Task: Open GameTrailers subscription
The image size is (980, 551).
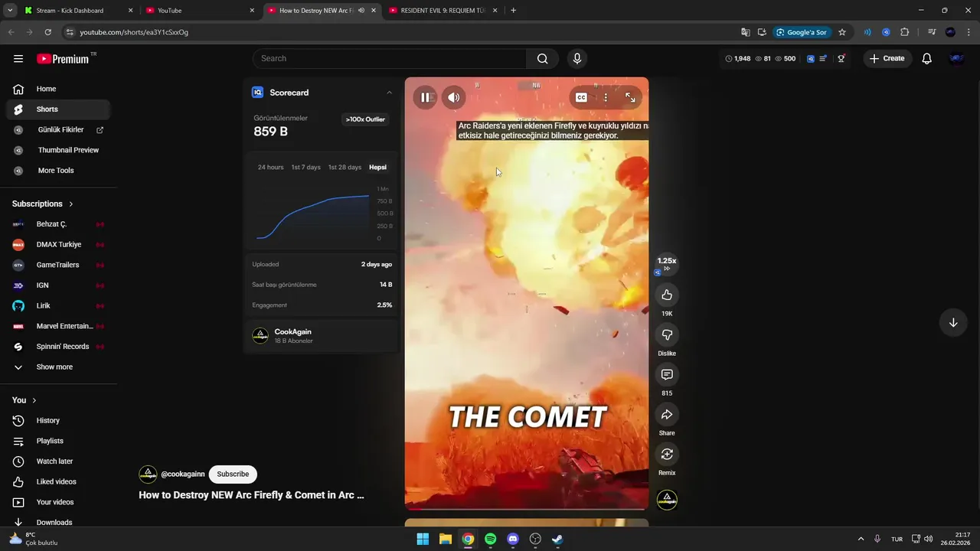Action: click(58, 265)
